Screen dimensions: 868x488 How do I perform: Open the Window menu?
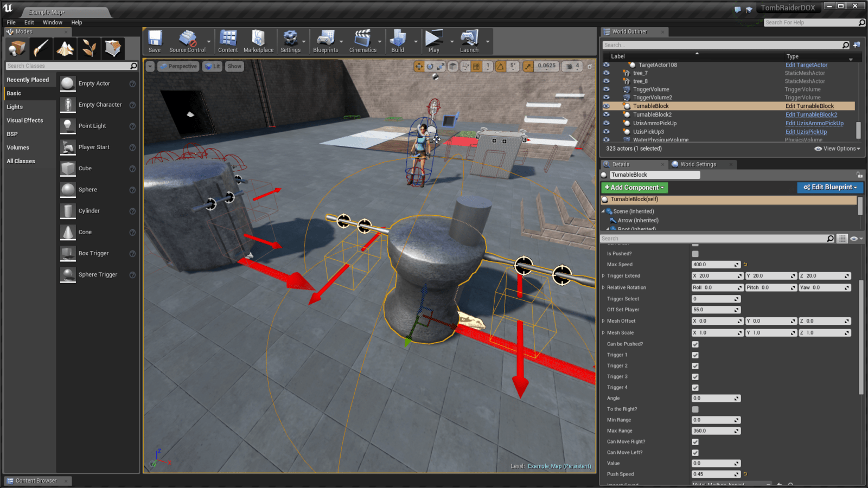[x=52, y=22]
